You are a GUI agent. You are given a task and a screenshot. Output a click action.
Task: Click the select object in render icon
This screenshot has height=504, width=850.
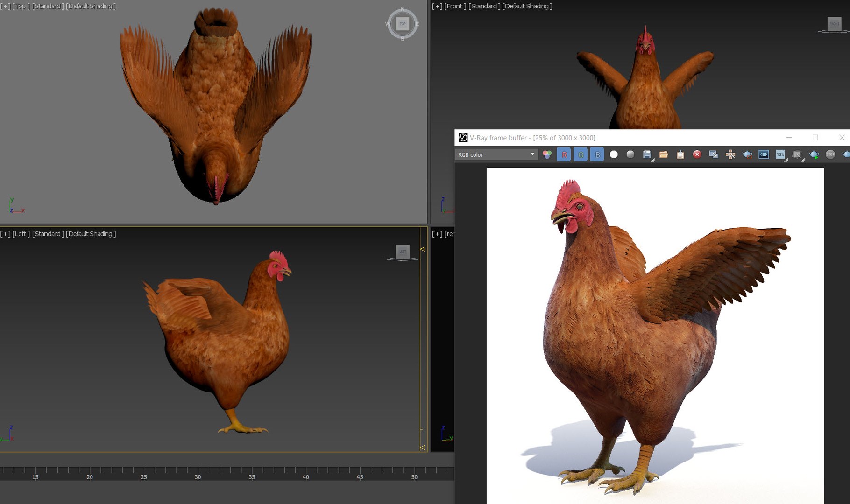pyautogui.click(x=797, y=154)
